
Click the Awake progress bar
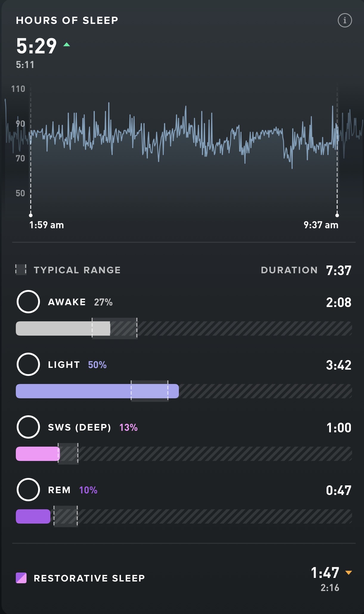click(63, 328)
